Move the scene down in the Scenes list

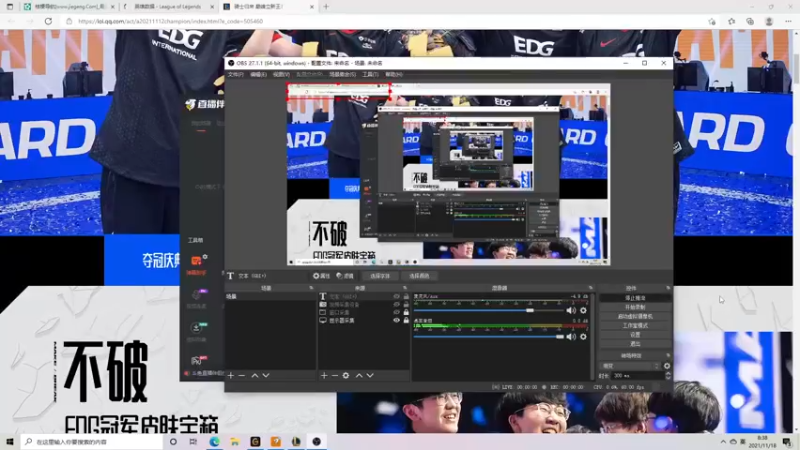point(266,376)
